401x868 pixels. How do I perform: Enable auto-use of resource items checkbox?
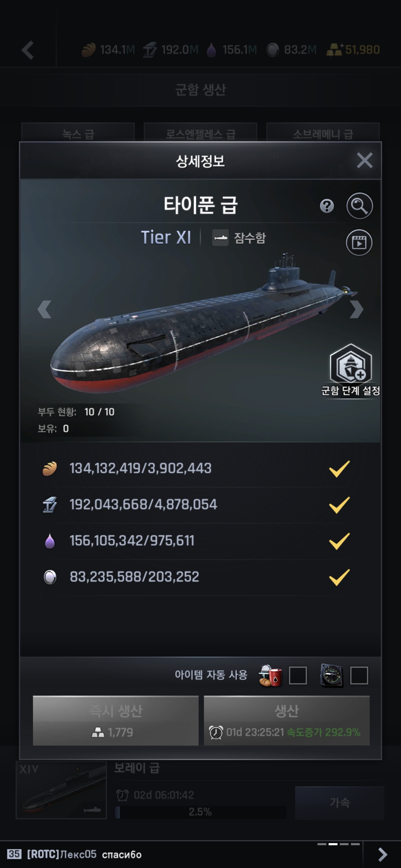298,675
